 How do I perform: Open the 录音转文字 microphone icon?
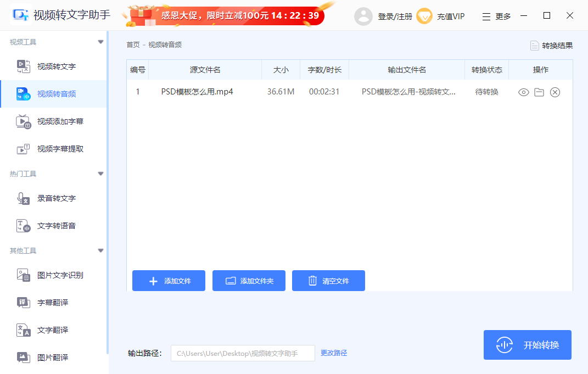point(23,198)
